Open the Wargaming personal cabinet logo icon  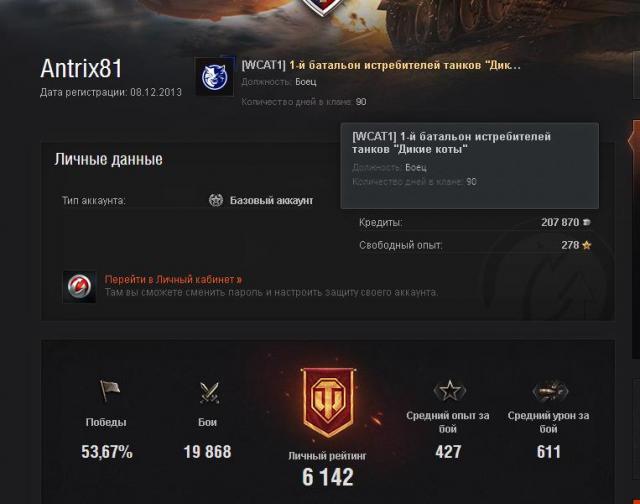click(x=80, y=286)
